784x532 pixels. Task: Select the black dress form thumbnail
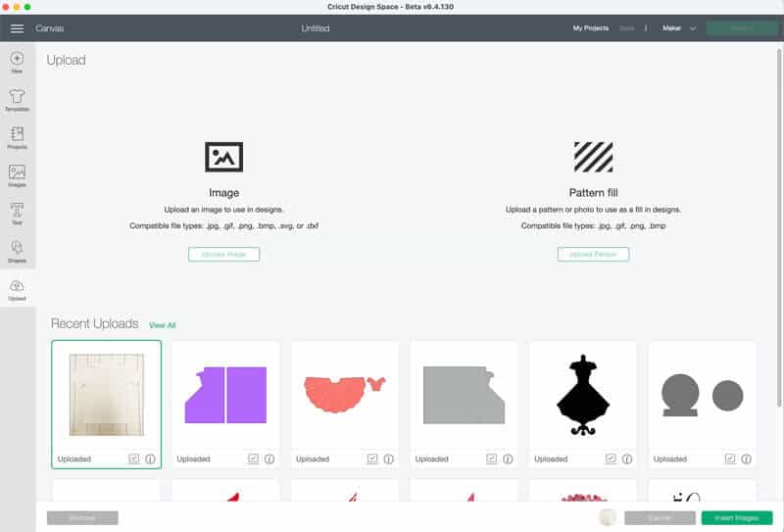pos(583,395)
